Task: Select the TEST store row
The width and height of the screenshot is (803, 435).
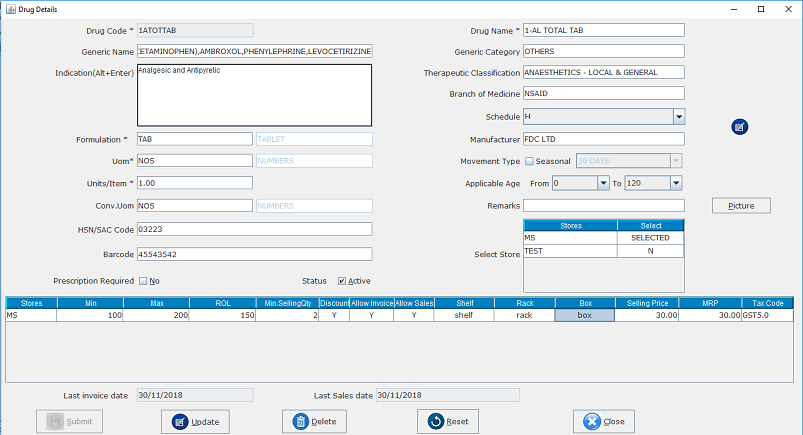Action: click(570, 251)
